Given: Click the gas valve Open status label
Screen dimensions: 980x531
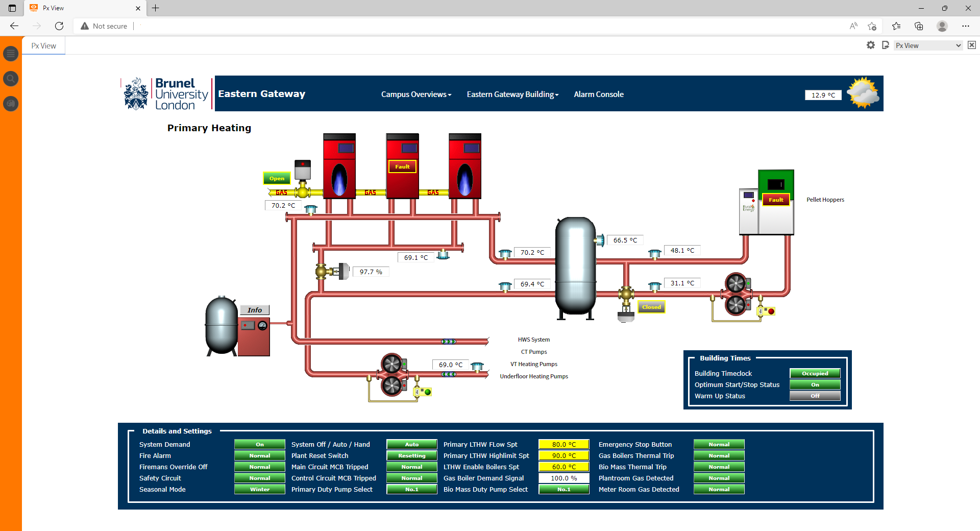Looking at the screenshot, I should pyautogui.click(x=277, y=178).
